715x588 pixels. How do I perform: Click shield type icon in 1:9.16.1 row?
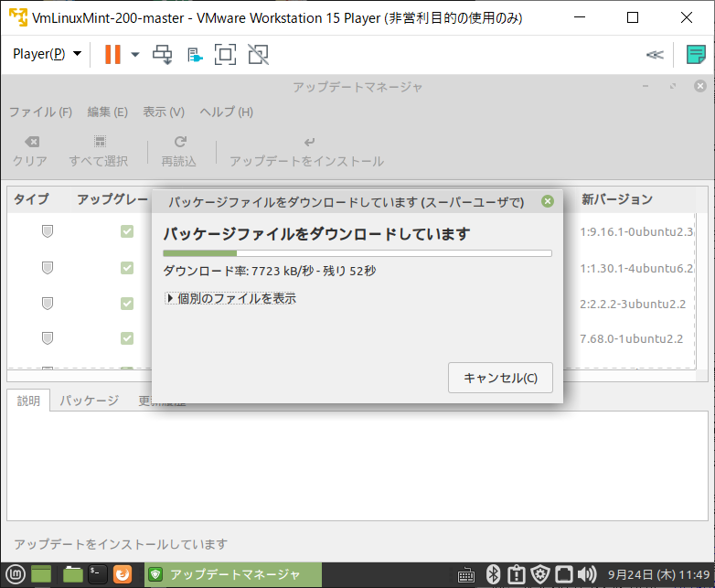click(x=48, y=231)
